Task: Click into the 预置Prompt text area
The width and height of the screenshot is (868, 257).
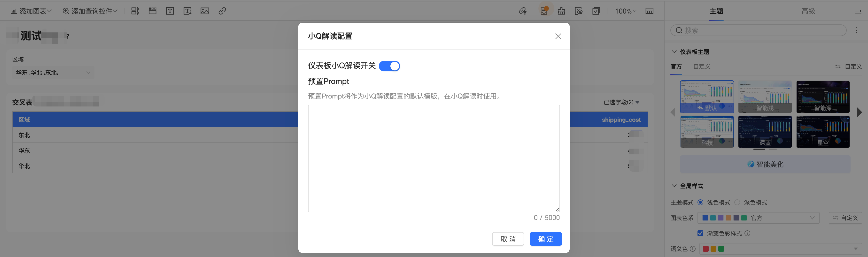Action: tap(434, 158)
